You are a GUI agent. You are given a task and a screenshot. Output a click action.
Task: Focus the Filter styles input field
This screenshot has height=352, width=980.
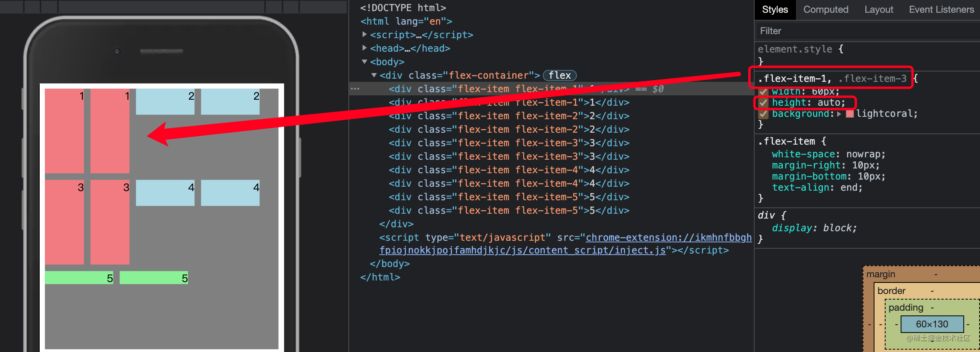click(x=867, y=31)
